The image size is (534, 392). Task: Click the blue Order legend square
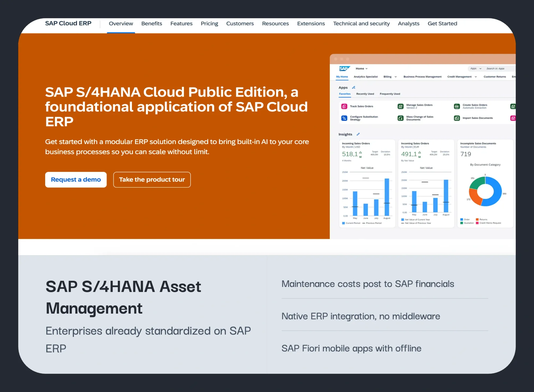pyautogui.click(x=462, y=219)
